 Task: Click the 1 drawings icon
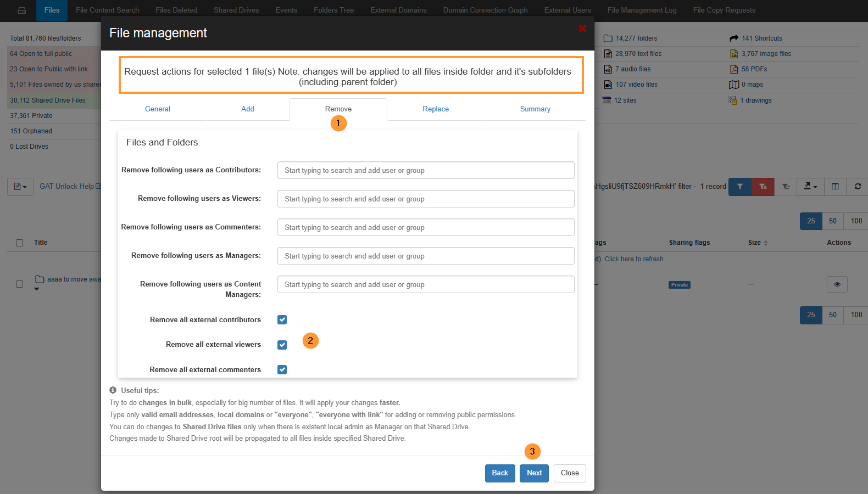pyautogui.click(x=733, y=100)
